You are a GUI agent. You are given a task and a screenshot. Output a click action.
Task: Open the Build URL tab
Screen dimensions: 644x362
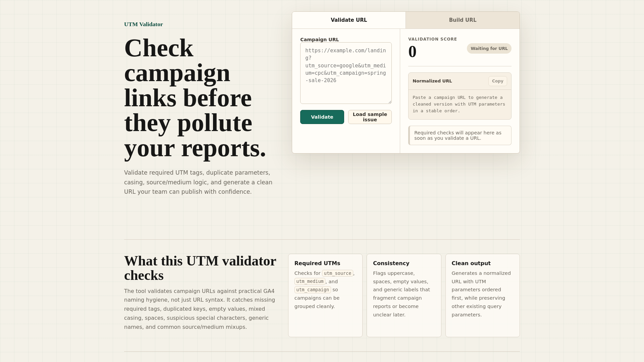(463, 20)
